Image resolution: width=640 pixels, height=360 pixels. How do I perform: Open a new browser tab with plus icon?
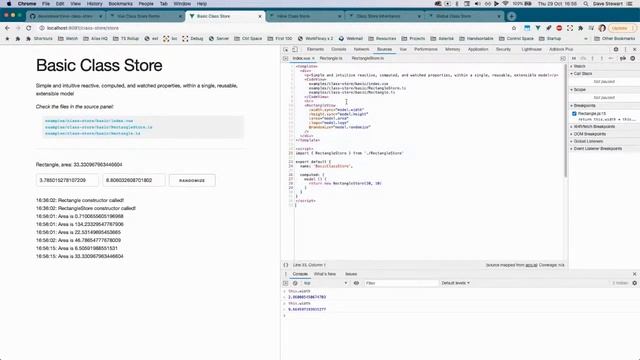pyautogui.click(x=511, y=16)
